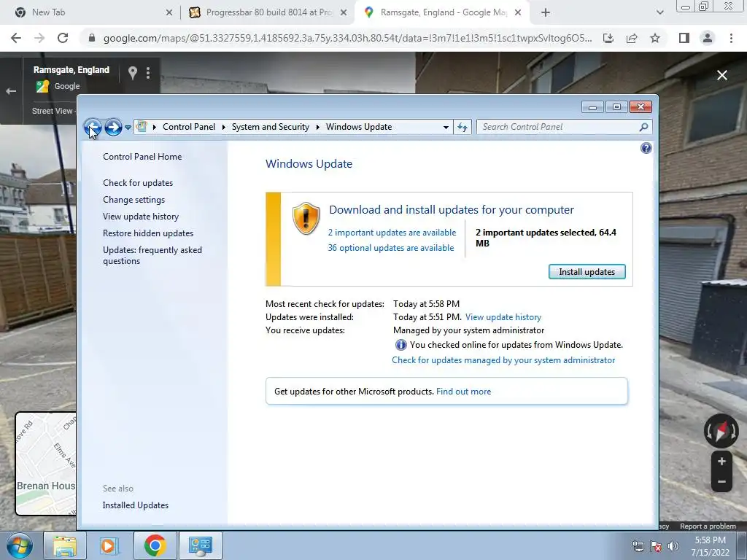Click the search magnifier icon
747x560 pixels.
click(x=644, y=127)
